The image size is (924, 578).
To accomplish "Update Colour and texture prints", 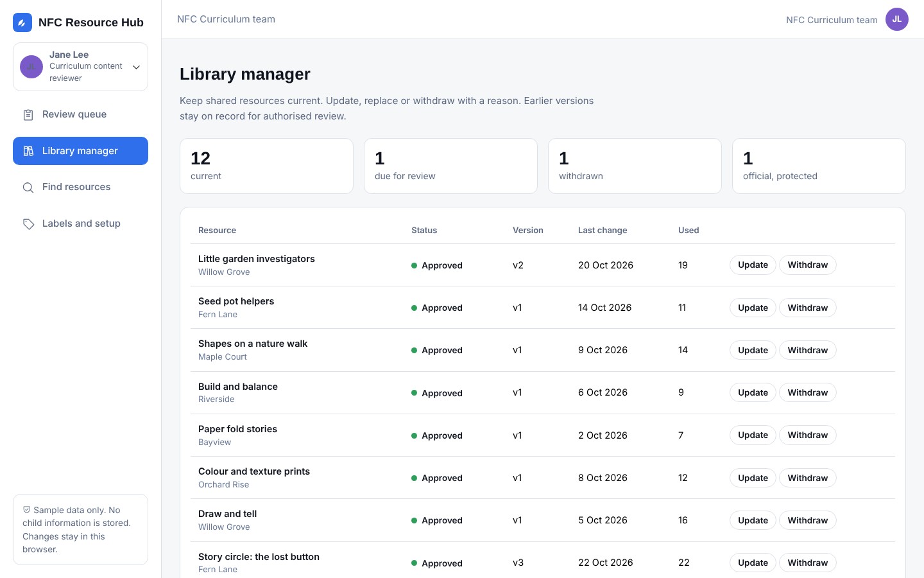I will [x=753, y=478].
